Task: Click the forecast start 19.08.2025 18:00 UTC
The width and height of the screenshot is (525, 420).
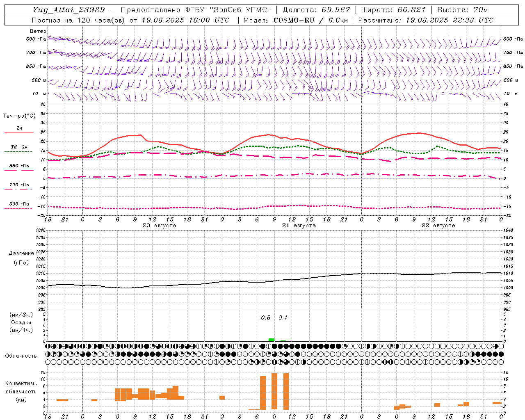Action: [185, 20]
